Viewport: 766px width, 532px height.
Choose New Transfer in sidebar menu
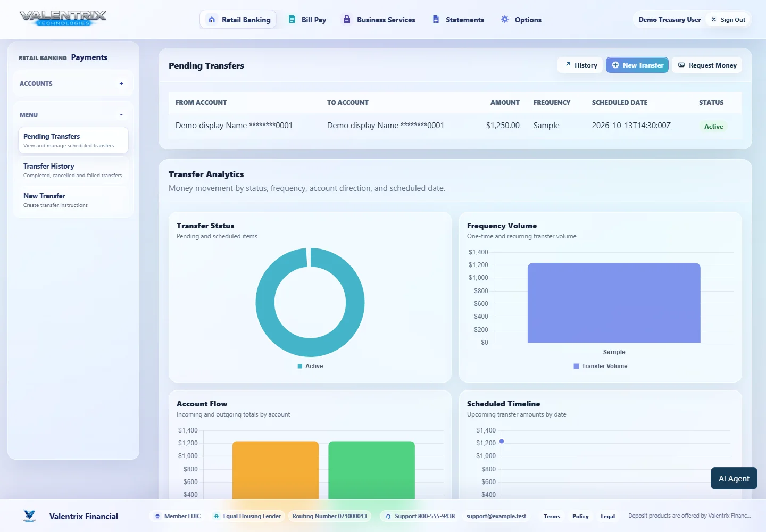pyautogui.click(x=73, y=200)
